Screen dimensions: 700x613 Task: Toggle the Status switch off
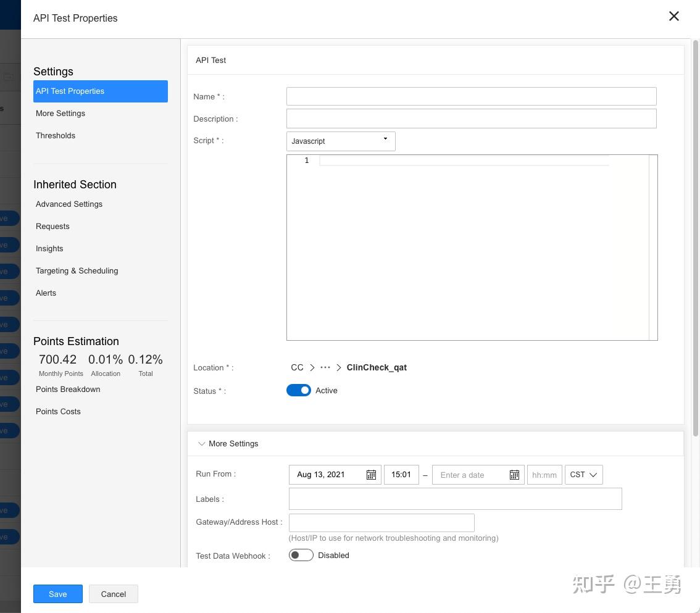pos(299,390)
